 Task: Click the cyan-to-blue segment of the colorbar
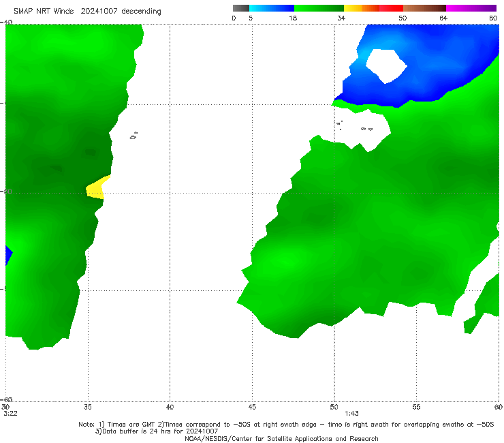point(272,8)
